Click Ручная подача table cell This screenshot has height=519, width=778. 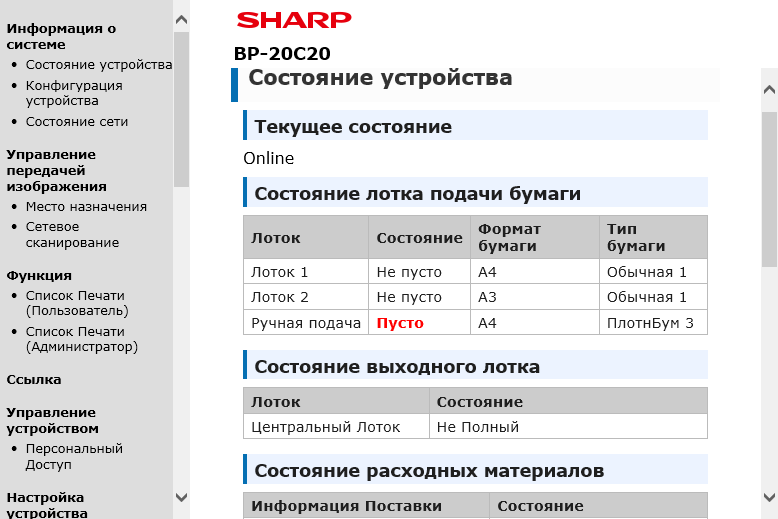coord(306,323)
